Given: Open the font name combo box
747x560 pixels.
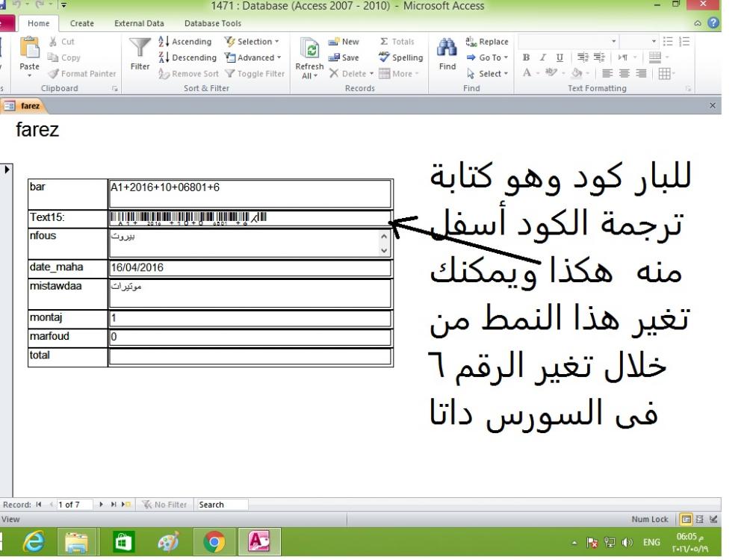Looking at the screenshot, I should [x=568, y=41].
